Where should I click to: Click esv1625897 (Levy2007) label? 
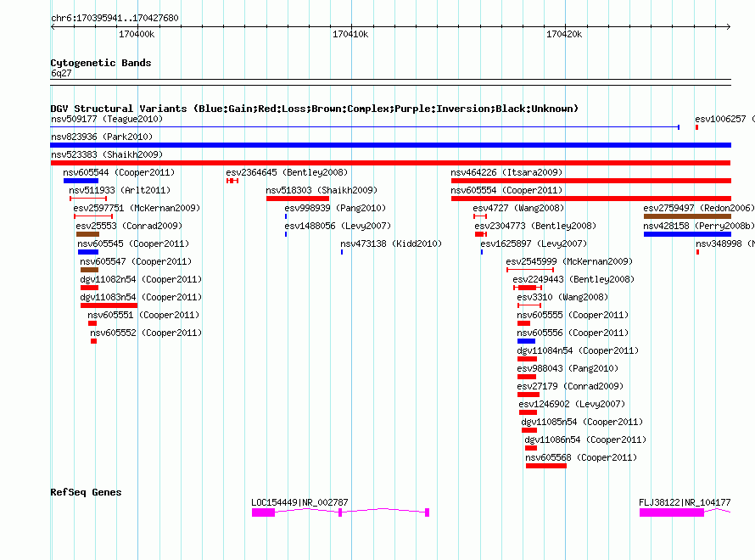point(534,244)
